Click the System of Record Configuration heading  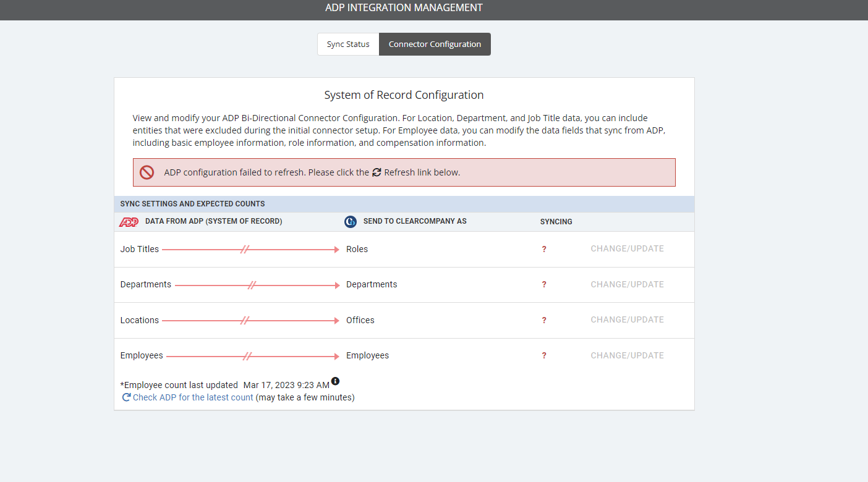click(404, 95)
